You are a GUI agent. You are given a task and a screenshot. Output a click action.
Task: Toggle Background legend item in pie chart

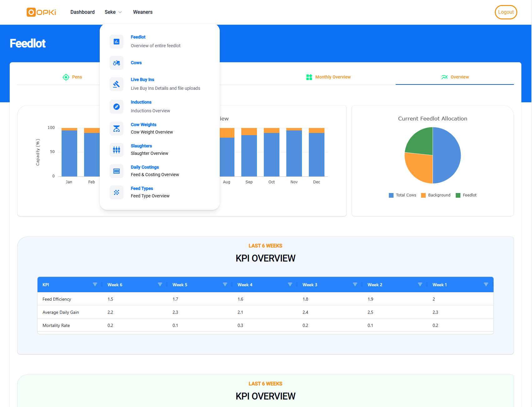pyautogui.click(x=436, y=195)
